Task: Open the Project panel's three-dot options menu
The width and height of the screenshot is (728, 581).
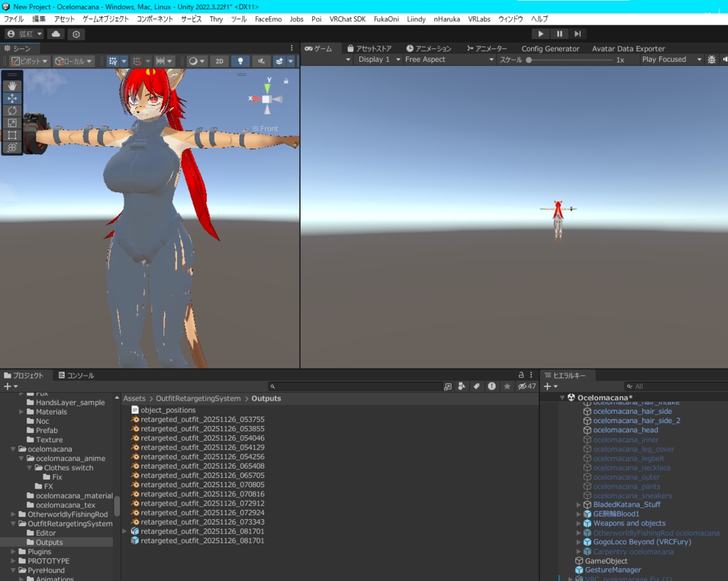Action: click(531, 375)
